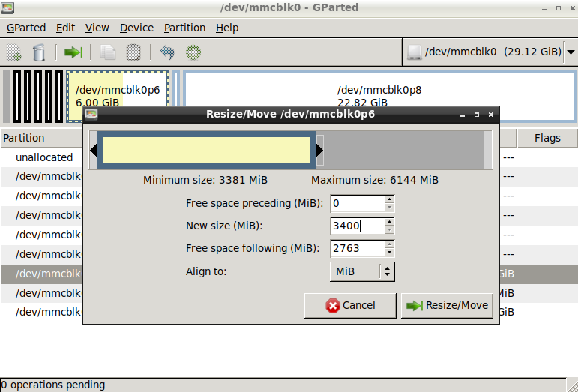Increase Free space following with up arrow
Image resolution: width=578 pixels, height=392 pixels.
pyautogui.click(x=389, y=244)
